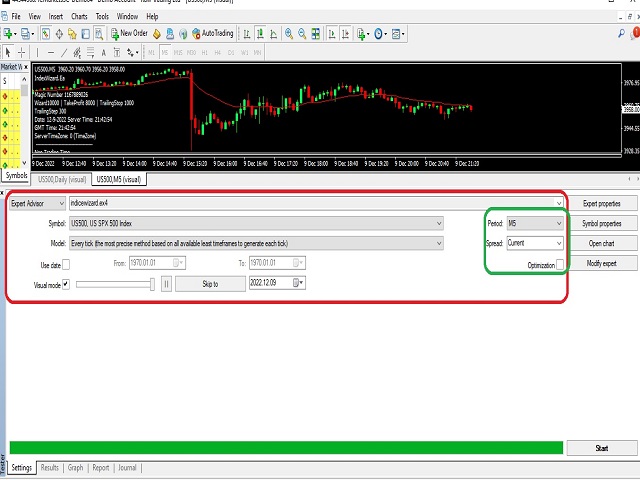Image resolution: width=640 pixels, height=480 pixels.
Task: Click the search magnifier icon
Action: point(621,33)
